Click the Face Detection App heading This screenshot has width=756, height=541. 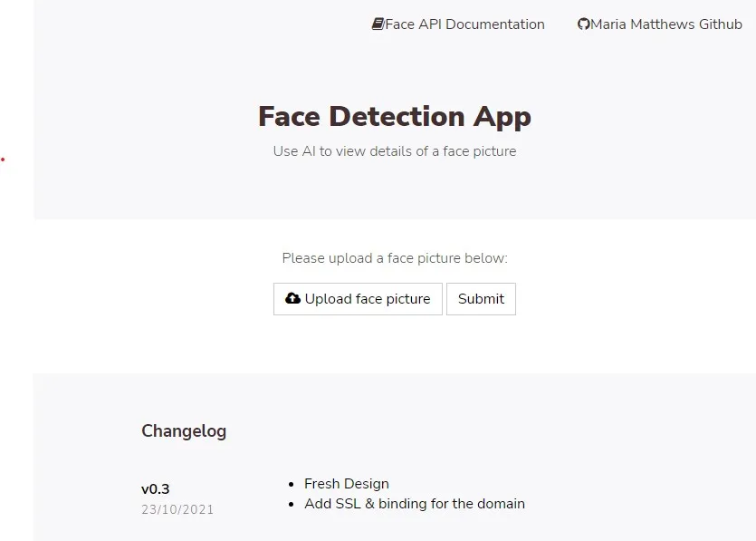[395, 116]
